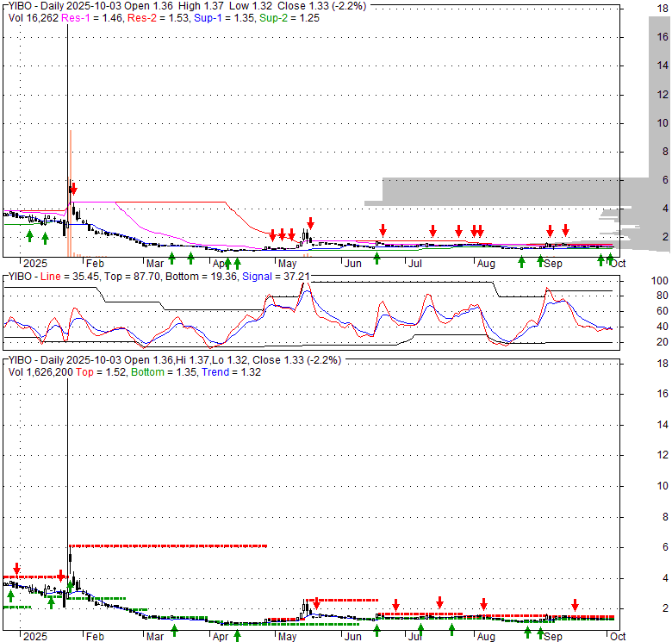
Task: Click the green arrow in March on bottom chart
Action: click(174, 630)
